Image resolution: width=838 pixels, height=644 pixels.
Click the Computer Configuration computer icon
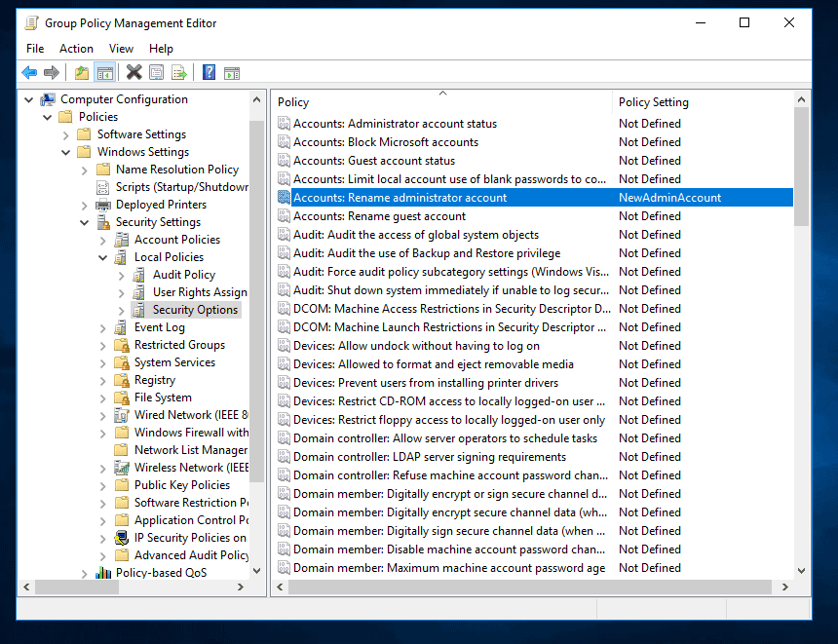pos(48,99)
